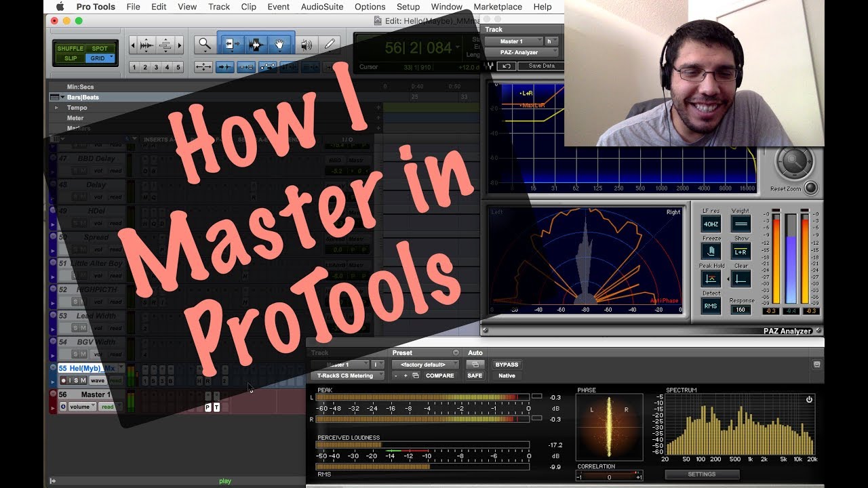
Task: Open the AudioSuite menu
Action: [x=323, y=7]
